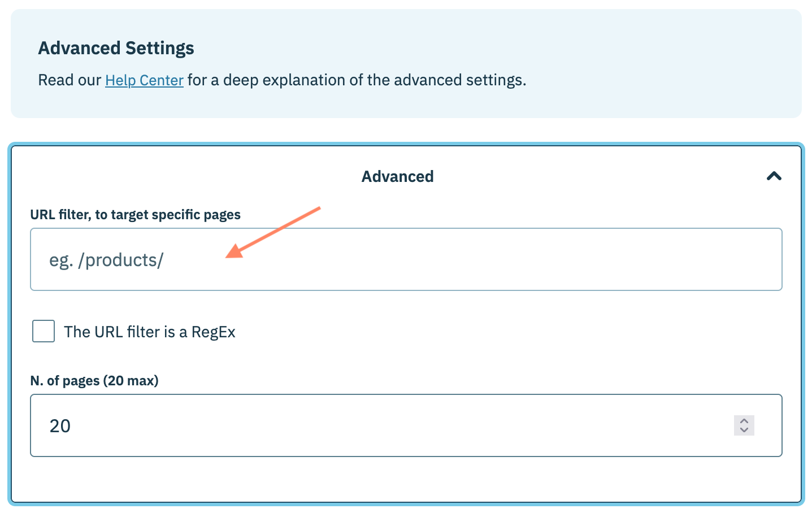Decrease page count with the down stepper arrow
The height and width of the screenshot is (513, 812).
coord(744,430)
